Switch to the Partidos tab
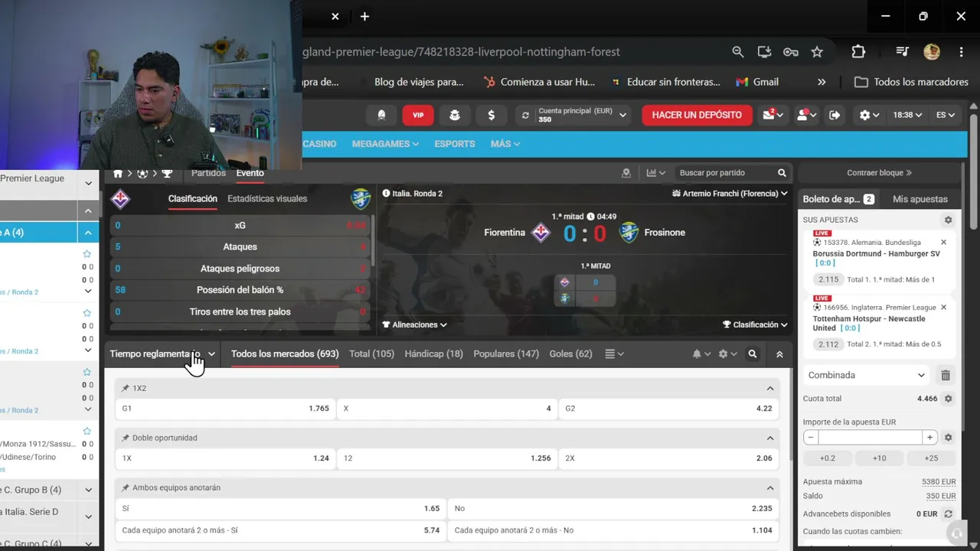 point(208,173)
